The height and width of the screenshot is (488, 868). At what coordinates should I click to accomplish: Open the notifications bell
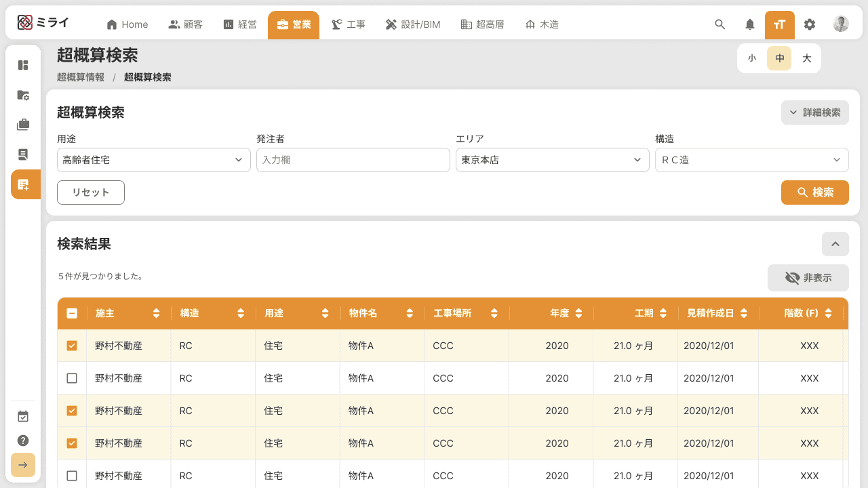750,24
